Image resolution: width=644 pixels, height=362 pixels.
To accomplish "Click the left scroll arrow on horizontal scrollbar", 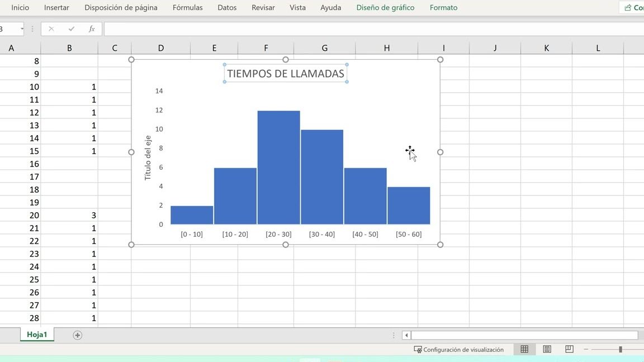I will click(405, 335).
